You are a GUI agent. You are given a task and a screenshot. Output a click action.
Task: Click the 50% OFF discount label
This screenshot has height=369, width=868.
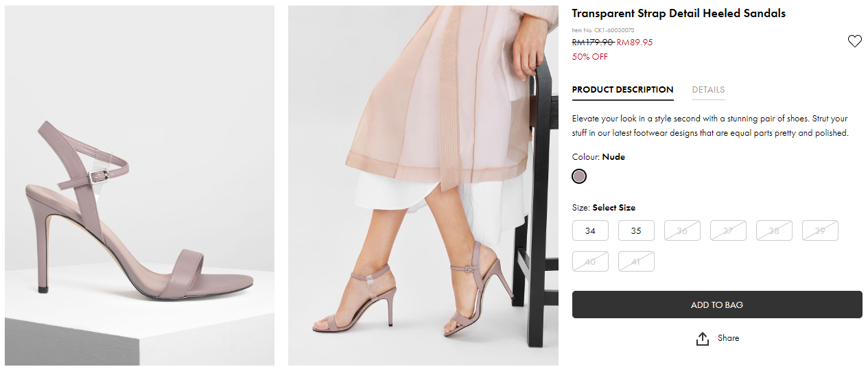click(x=589, y=57)
